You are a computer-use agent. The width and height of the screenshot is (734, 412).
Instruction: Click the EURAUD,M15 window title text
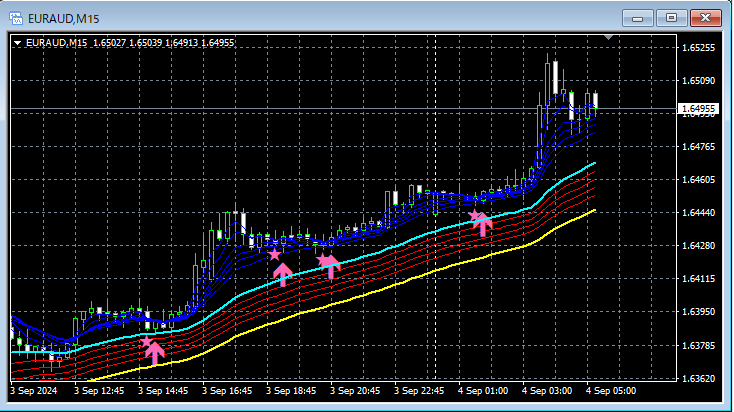[x=64, y=19]
